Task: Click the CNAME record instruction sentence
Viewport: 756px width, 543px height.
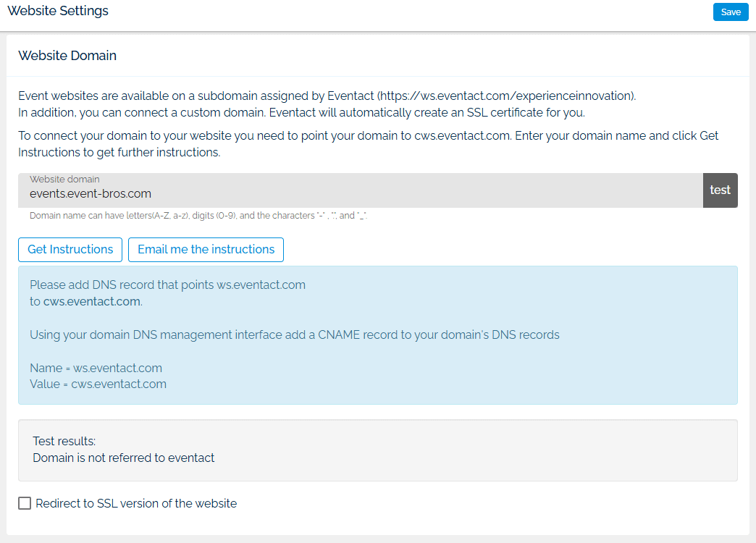Action: pyautogui.click(x=294, y=334)
